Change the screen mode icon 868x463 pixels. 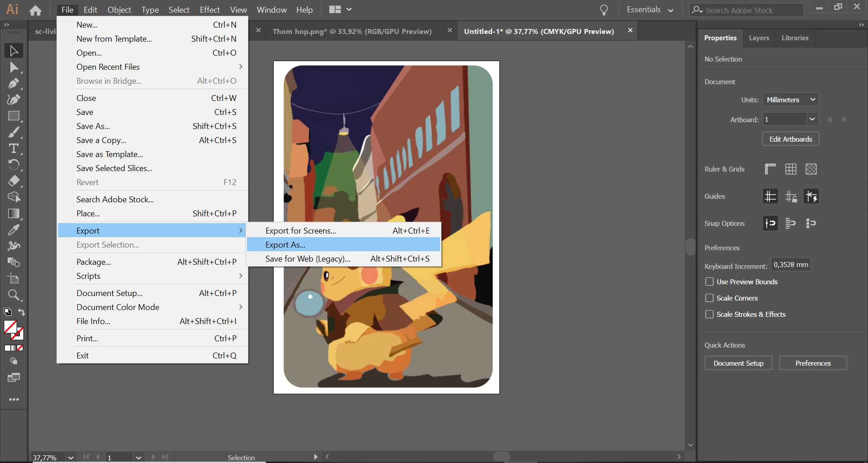click(14, 377)
